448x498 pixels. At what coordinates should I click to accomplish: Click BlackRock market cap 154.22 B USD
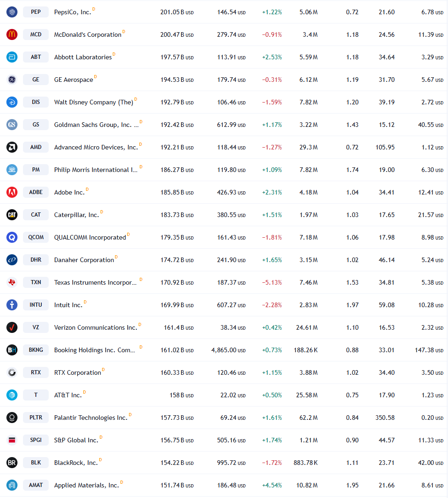tap(177, 463)
